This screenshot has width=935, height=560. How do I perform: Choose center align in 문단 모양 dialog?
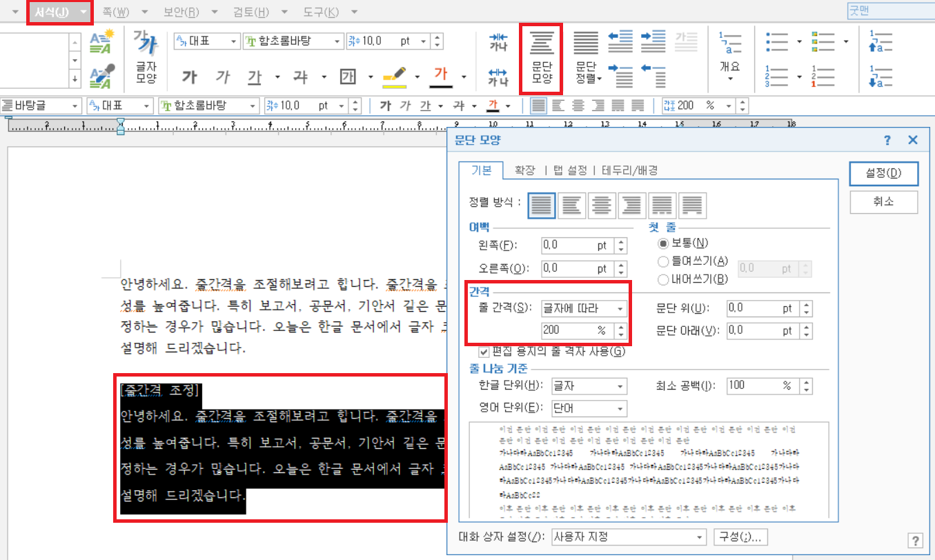602,204
